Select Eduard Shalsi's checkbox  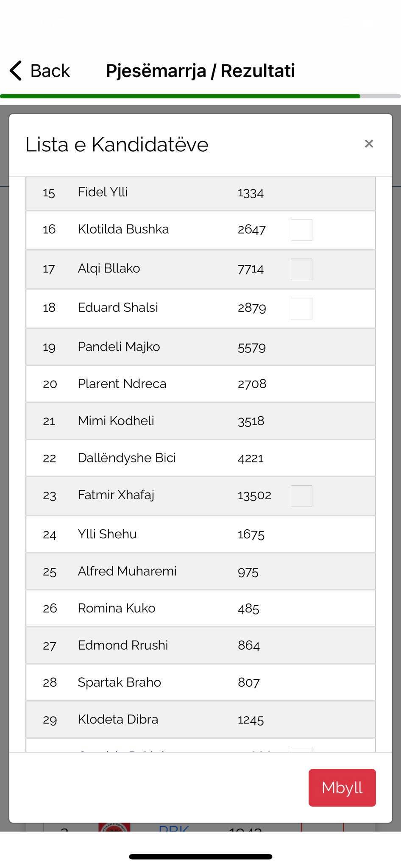click(301, 308)
